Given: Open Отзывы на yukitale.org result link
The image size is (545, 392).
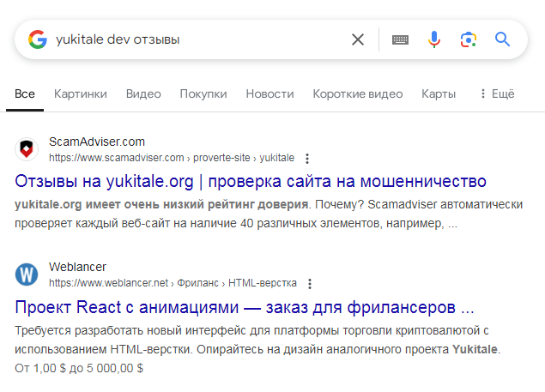Looking at the screenshot, I should point(251,181).
